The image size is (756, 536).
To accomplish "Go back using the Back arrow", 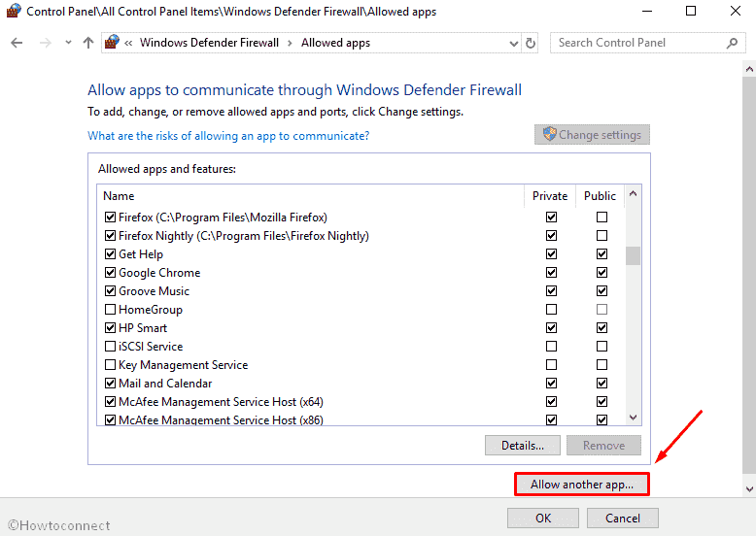I will 17,43.
